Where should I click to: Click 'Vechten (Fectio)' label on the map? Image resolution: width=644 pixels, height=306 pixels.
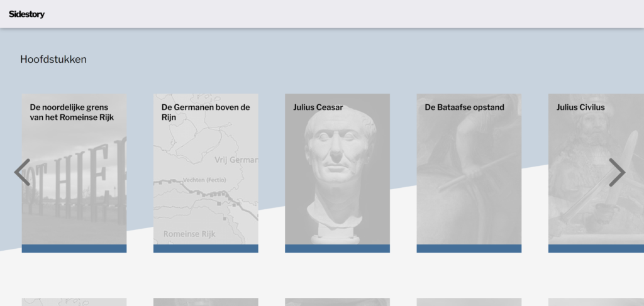(204, 180)
